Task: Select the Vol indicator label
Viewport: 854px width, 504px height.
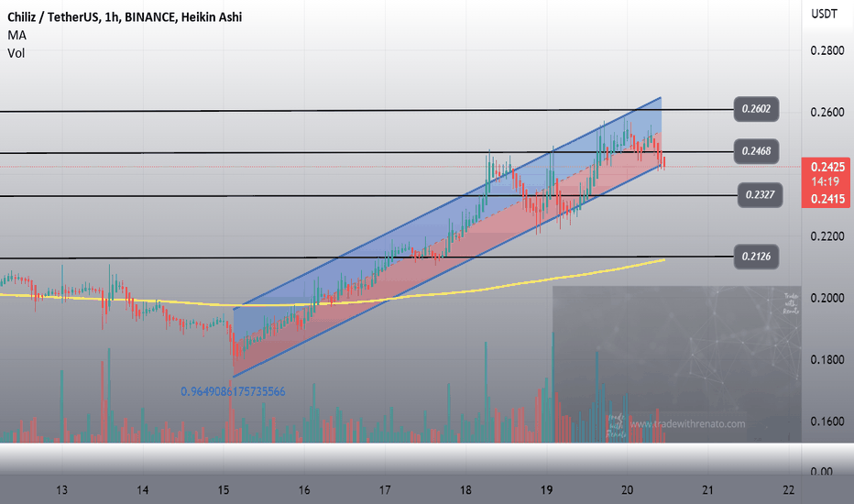Action: [16, 53]
